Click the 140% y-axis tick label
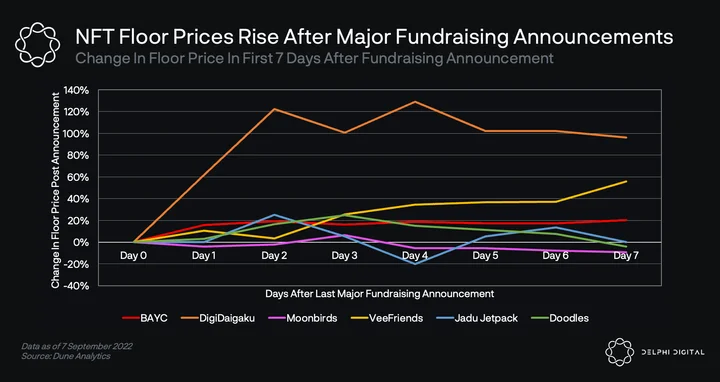Image resolution: width=720 pixels, height=382 pixels. click(x=77, y=90)
